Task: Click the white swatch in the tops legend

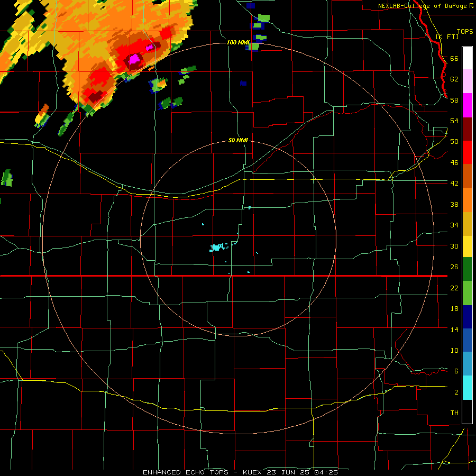Action: point(467,58)
